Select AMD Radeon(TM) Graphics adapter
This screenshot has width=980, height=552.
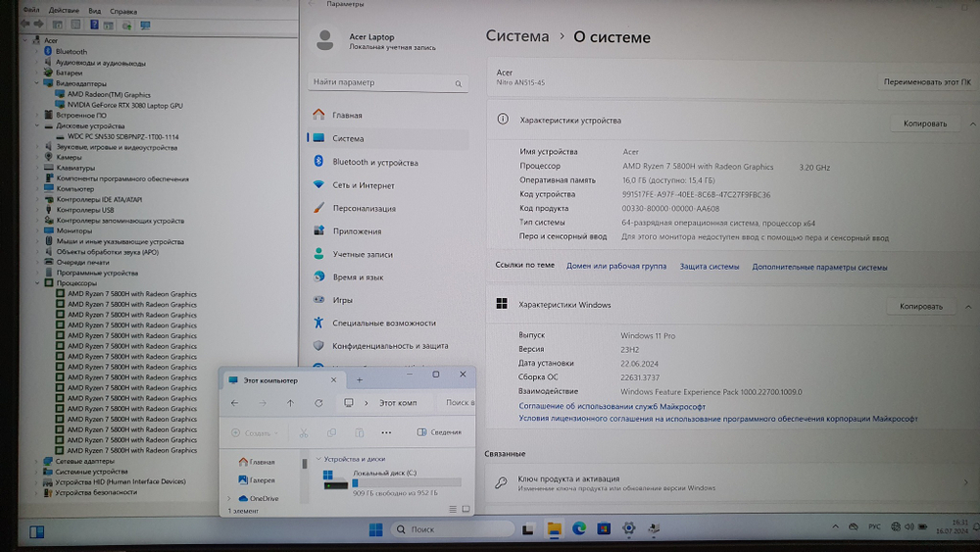coord(109,95)
